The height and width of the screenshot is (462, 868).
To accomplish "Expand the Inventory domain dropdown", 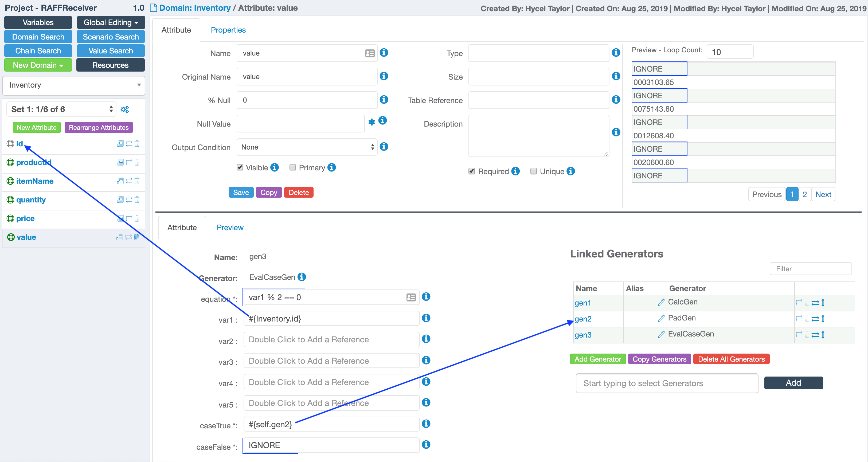I will [x=74, y=85].
